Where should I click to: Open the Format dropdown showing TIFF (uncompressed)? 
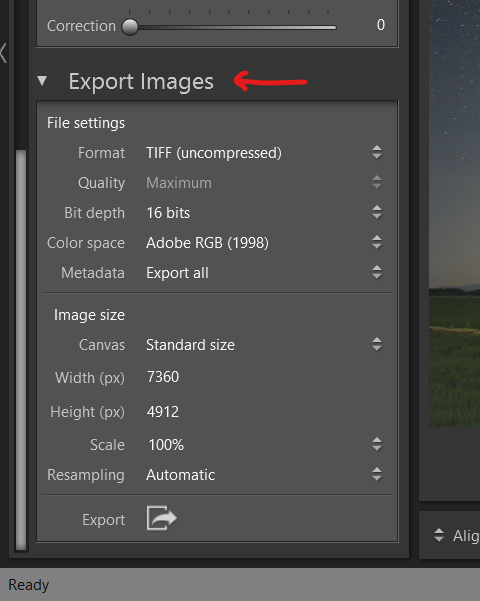[264, 153]
